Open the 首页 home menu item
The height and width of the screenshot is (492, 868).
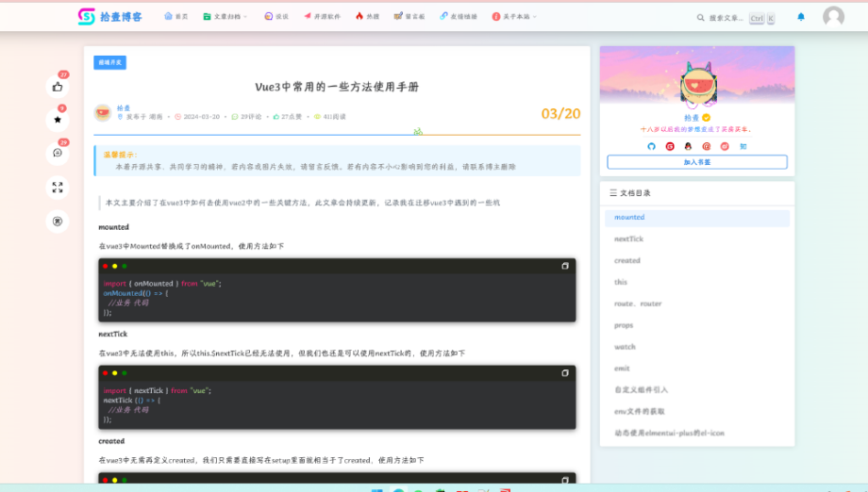coord(176,17)
